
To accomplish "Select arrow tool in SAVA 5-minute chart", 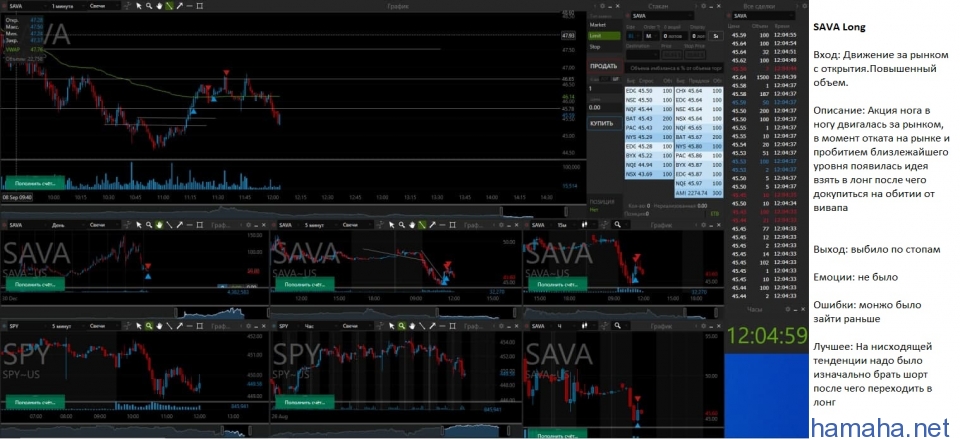I will pyautogui.click(x=432, y=225).
